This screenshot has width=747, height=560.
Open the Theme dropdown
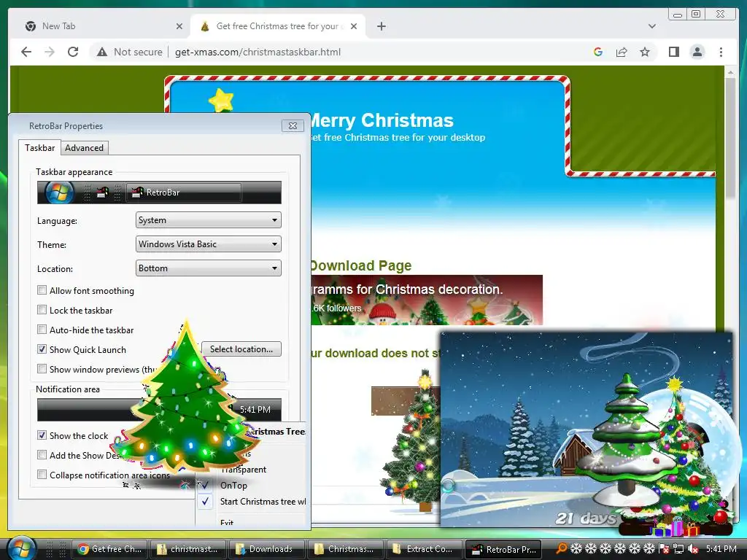click(208, 244)
